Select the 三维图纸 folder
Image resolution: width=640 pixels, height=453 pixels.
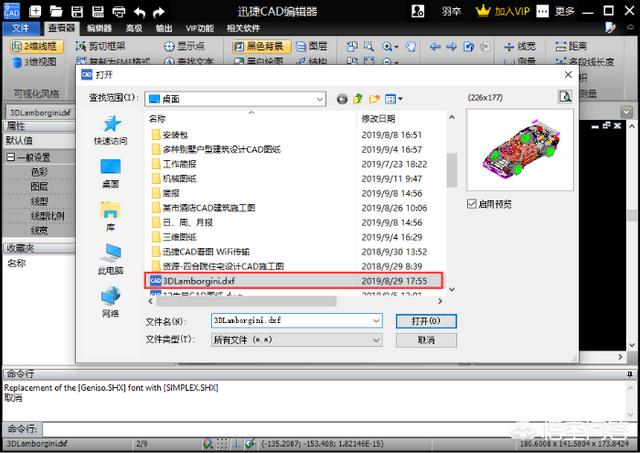[x=174, y=237]
